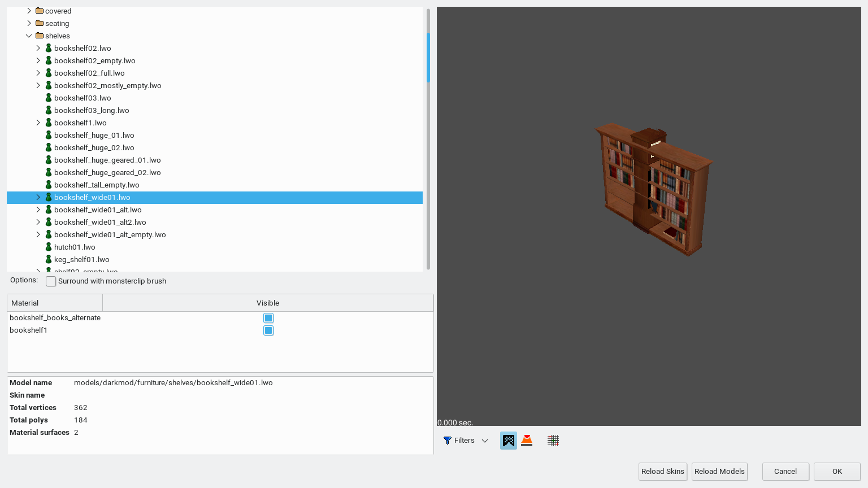Image resolution: width=868 pixels, height=488 pixels.
Task: Enable Surround with monsterclip brush
Action: [51, 281]
